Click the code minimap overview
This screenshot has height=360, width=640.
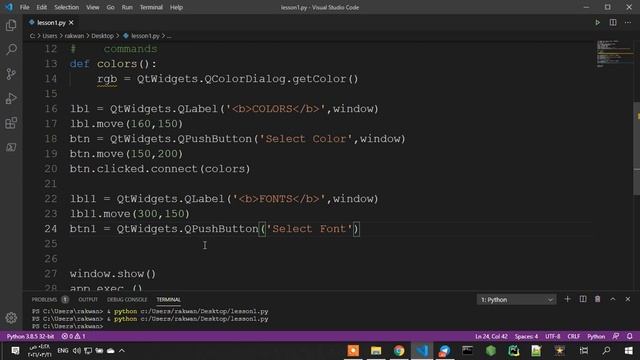click(x=614, y=54)
